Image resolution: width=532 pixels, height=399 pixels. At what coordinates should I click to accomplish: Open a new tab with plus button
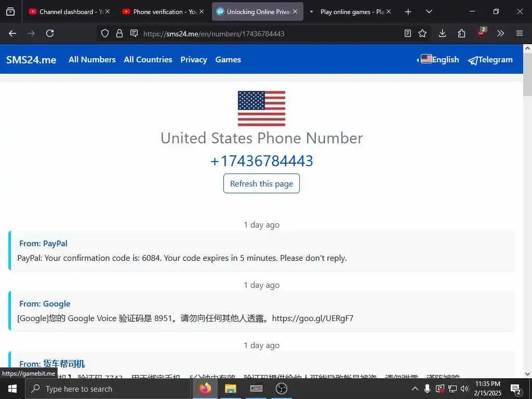click(x=408, y=12)
